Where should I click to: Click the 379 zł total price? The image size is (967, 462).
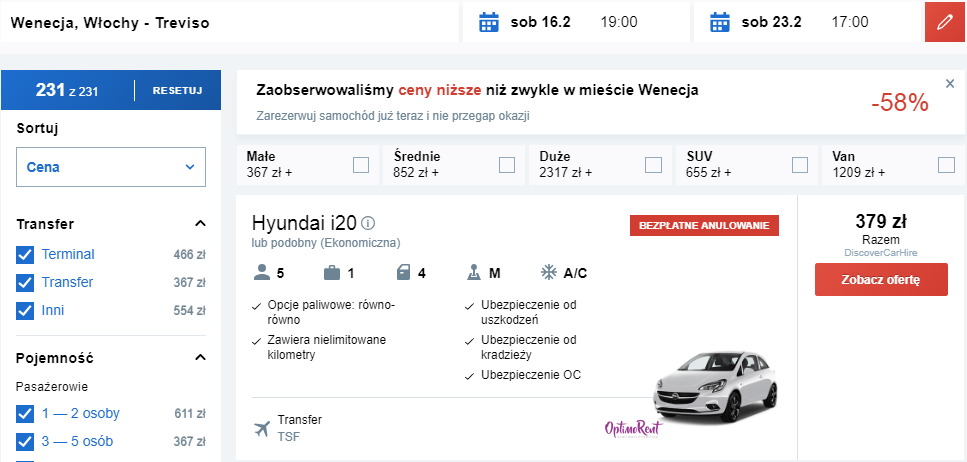point(881,221)
